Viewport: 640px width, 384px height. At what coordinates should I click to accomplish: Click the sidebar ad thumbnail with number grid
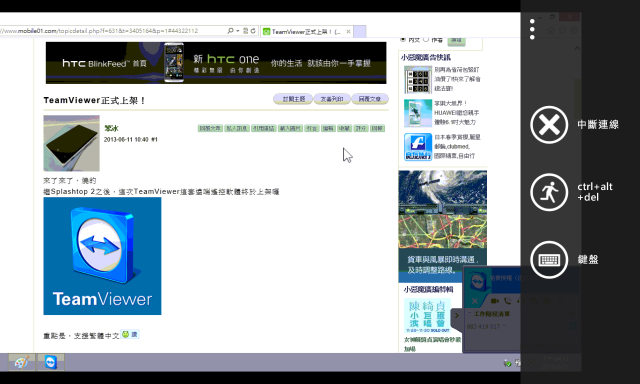418,80
